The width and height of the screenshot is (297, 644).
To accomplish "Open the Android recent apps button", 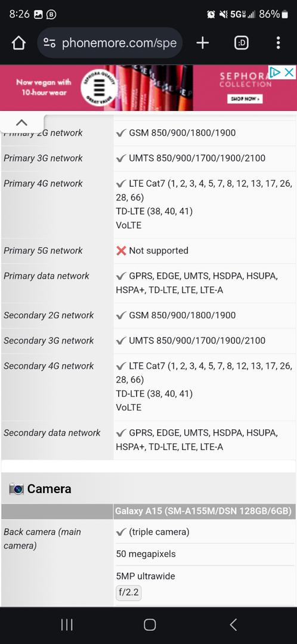I will tap(67, 625).
